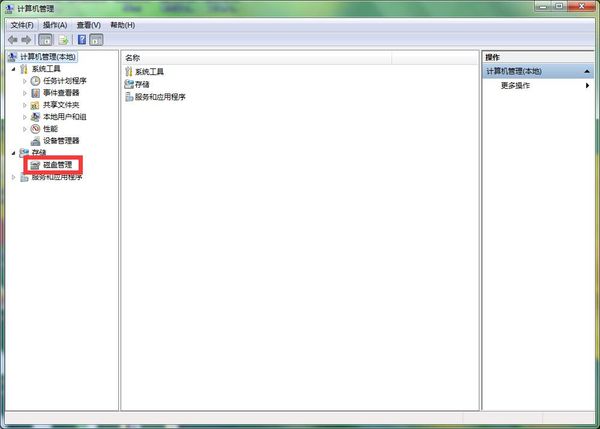
Task: Open 存储 item in the center list
Action: coord(141,84)
